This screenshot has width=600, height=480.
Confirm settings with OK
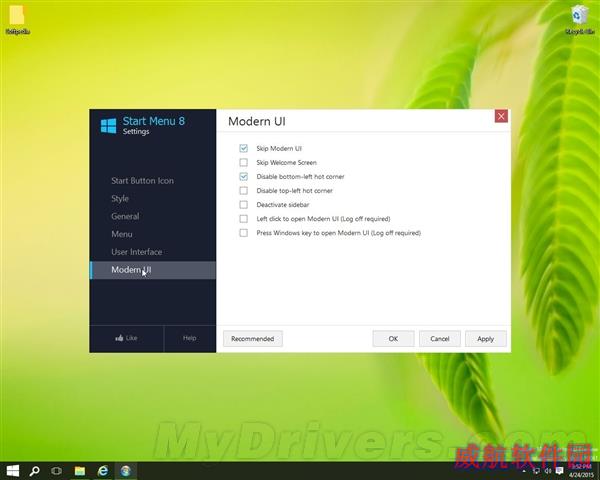(x=393, y=339)
